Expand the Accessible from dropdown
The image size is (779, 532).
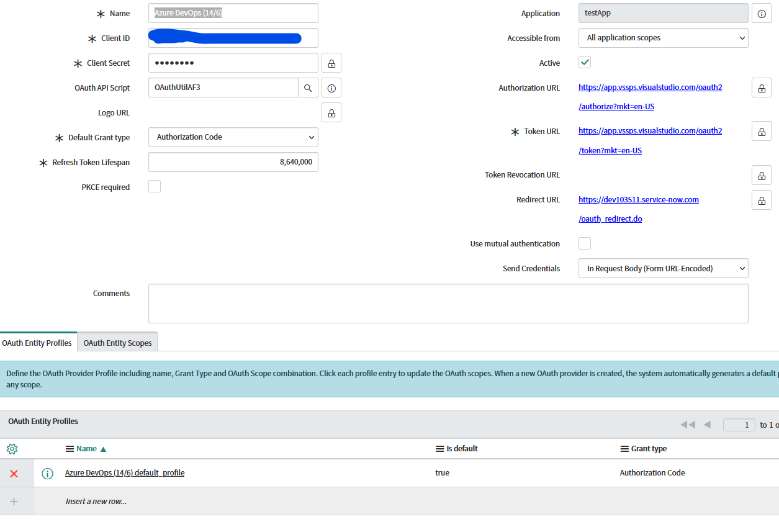(x=664, y=38)
